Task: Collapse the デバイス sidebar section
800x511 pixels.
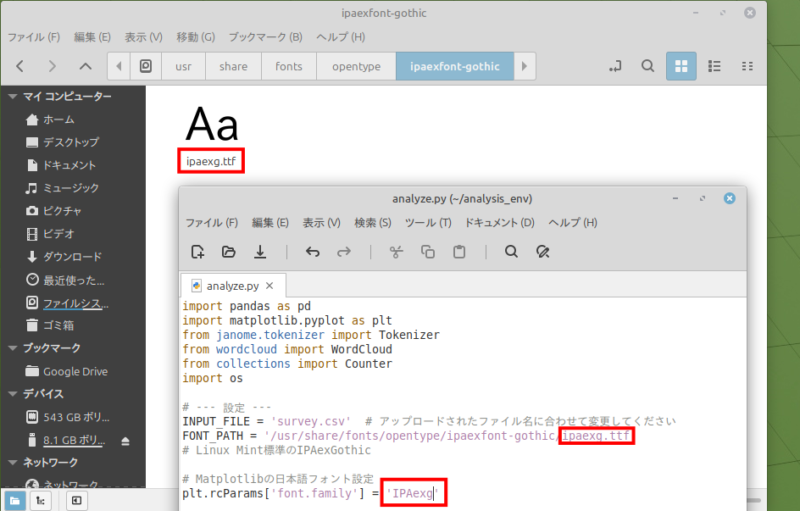Action: (x=12, y=393)
